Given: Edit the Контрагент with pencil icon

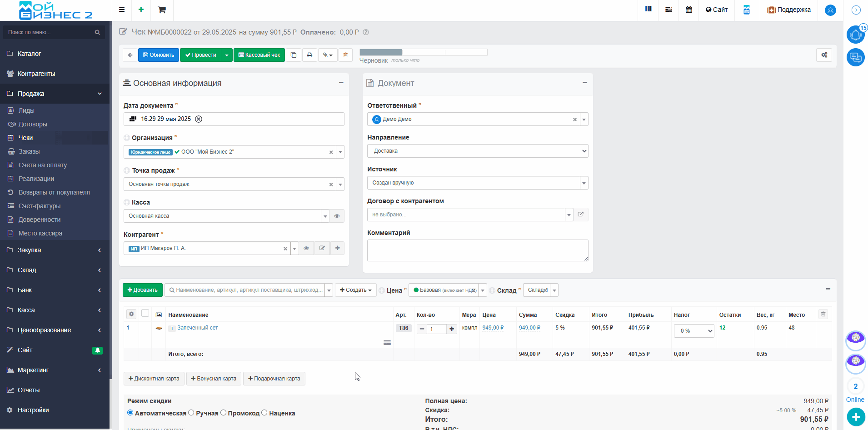Looking at the screenshot, I should pyautogui.click(x=322, y=248).
